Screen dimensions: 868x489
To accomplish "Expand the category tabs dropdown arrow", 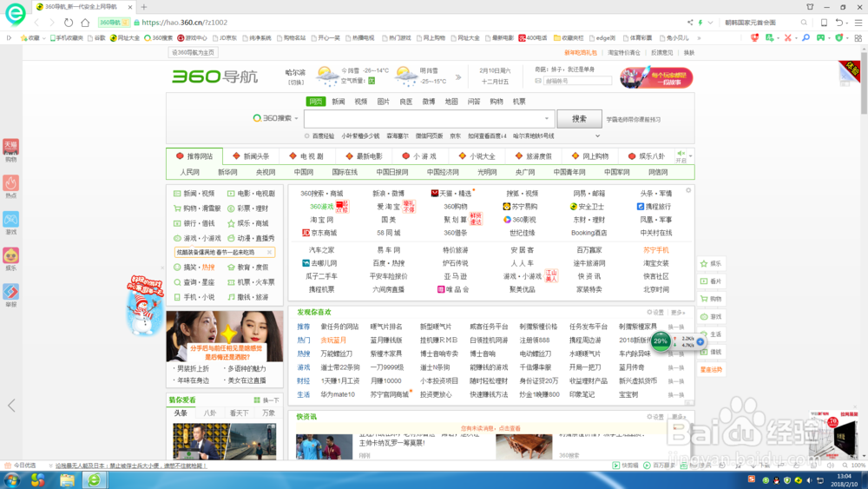I will click(690, 156).
